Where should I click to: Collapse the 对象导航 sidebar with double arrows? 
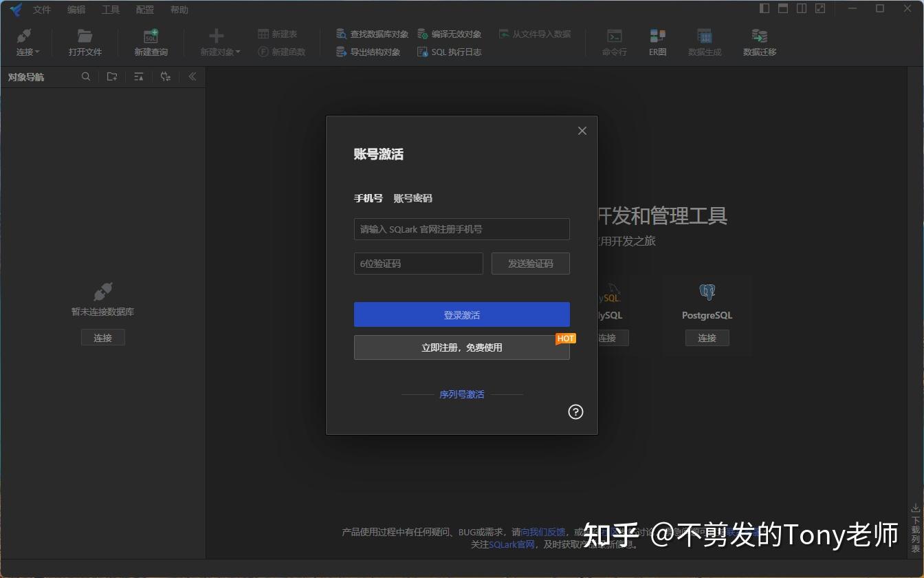(x=192, y=76)
